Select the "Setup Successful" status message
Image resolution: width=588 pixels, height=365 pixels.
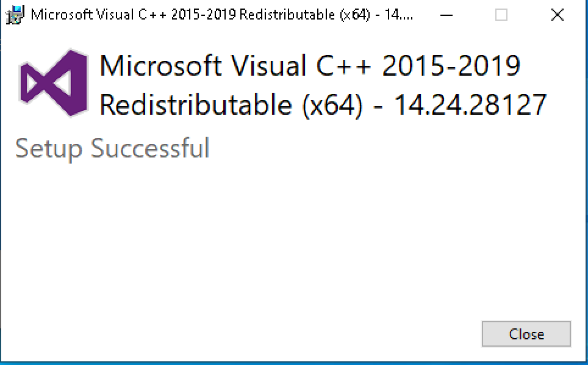coord(112,148)
